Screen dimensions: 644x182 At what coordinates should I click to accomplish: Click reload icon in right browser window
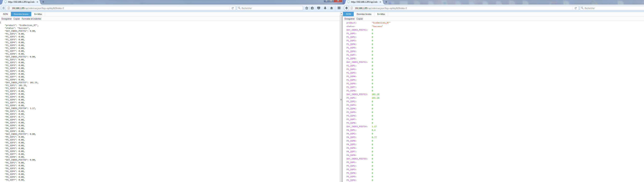pos(576,8)
